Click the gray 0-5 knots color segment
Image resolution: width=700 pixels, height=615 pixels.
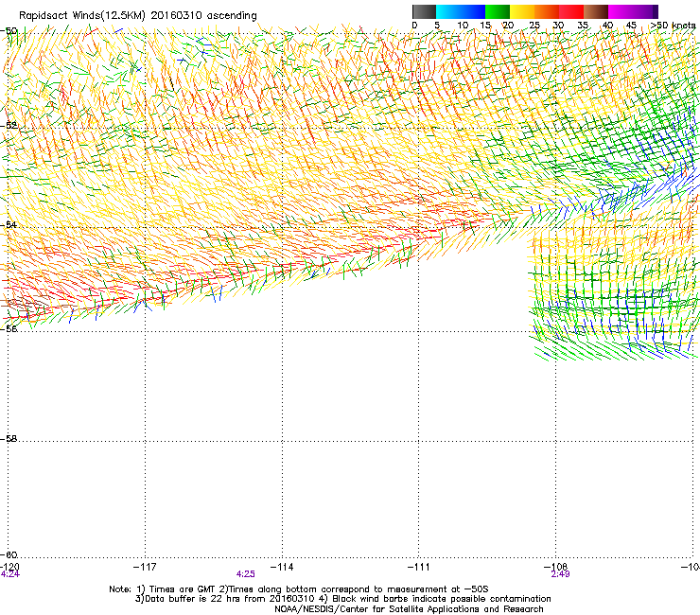424,11
